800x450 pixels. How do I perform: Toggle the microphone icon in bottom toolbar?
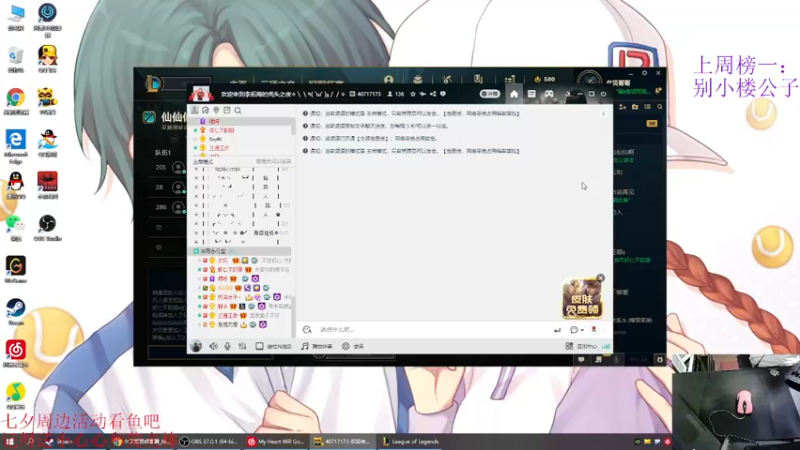227,346
